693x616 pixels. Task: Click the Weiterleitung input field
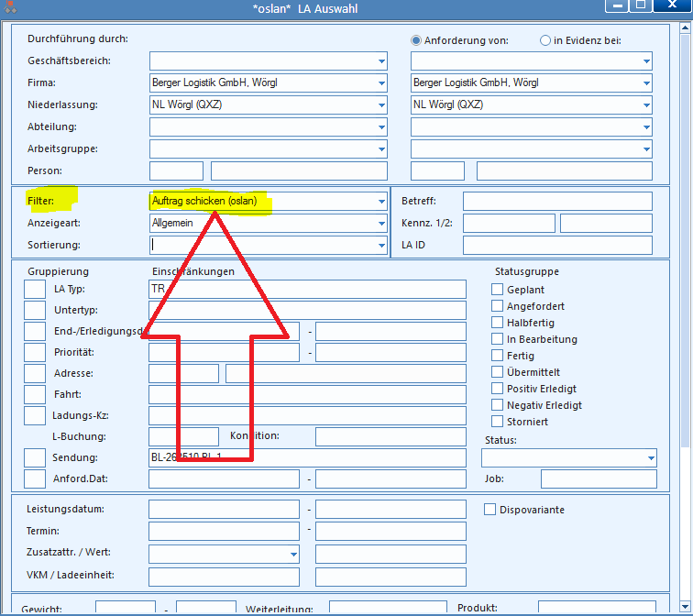(388, 607)
